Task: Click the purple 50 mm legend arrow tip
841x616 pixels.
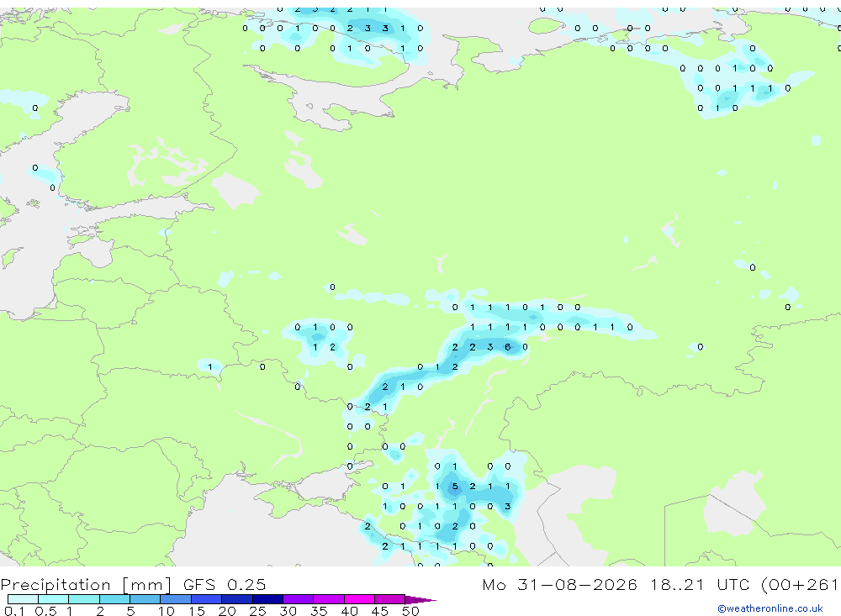Action: (x=420, y=599)
